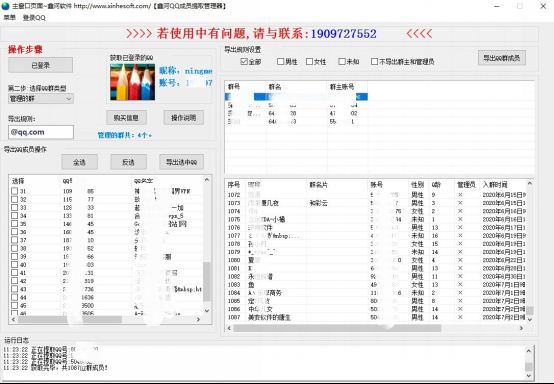The image size is (554, 384).
Task: Click the @qq.com export rule field
Action: [x=41, y=132]
